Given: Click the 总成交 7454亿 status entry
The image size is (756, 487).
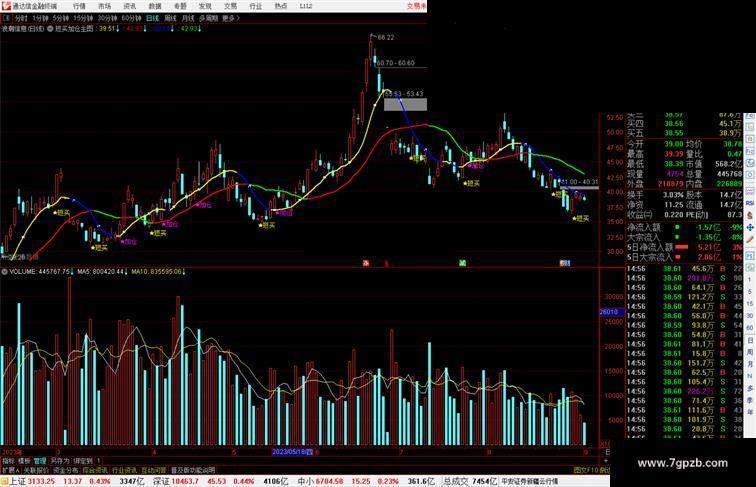Looking at the screenshot, I should [471, 481].
